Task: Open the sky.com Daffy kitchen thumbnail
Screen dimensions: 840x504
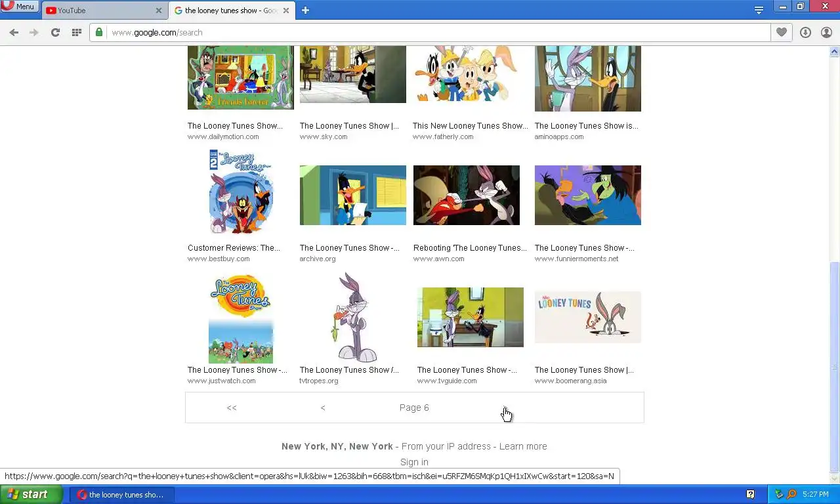Action: [353, 74]
